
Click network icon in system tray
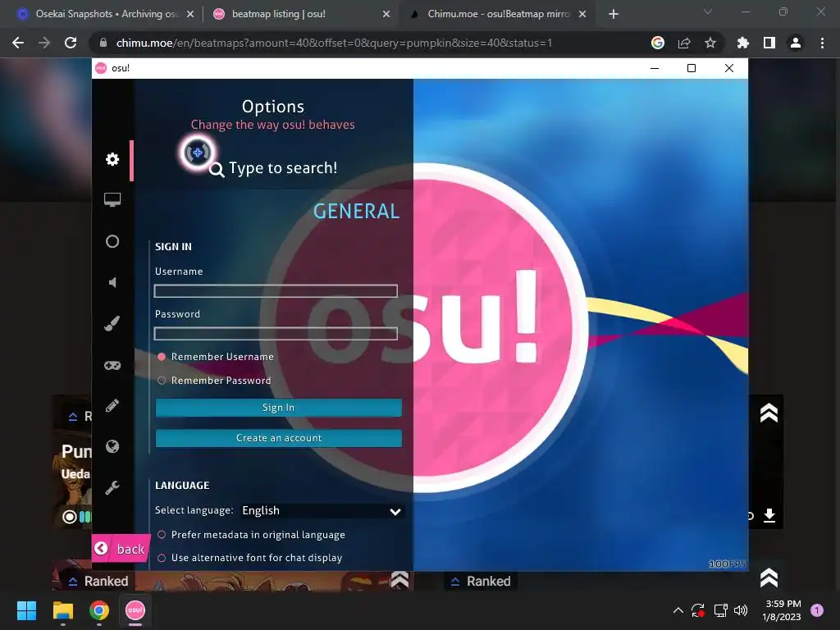click(720, 610)
